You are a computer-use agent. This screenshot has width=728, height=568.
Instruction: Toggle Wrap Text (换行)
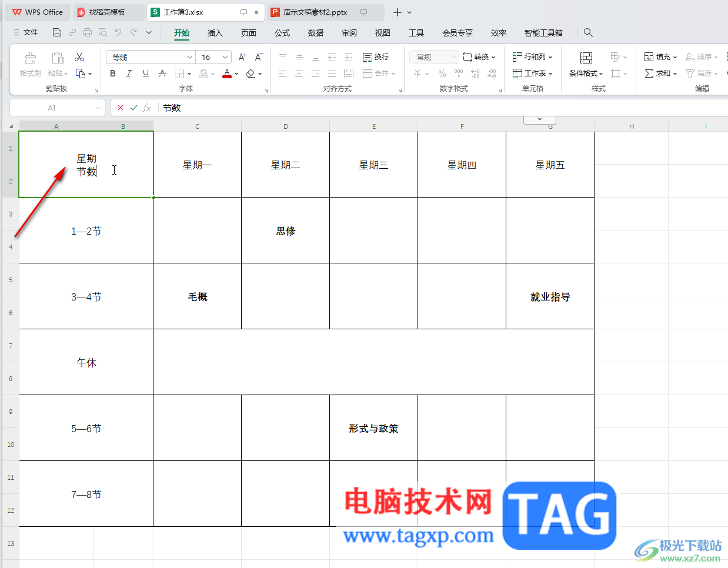click(x=376, y=57)
